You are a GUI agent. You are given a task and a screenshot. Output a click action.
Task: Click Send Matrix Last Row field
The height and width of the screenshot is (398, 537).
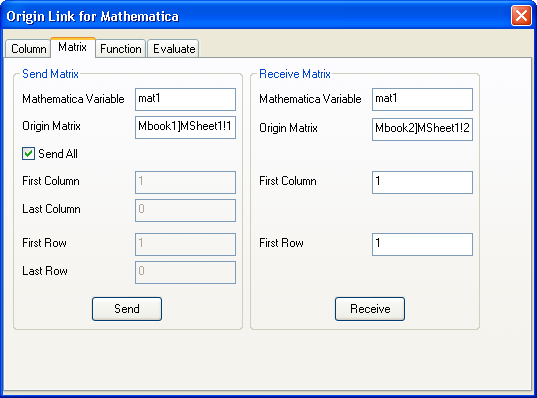pyautogui.click(x=185, y=273)
